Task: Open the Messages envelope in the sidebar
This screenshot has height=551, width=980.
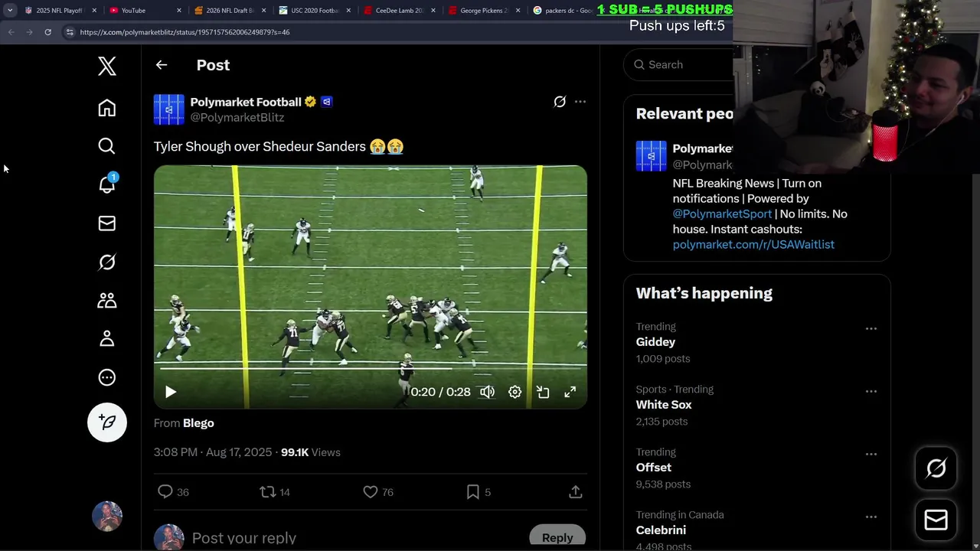Action: 107,223
